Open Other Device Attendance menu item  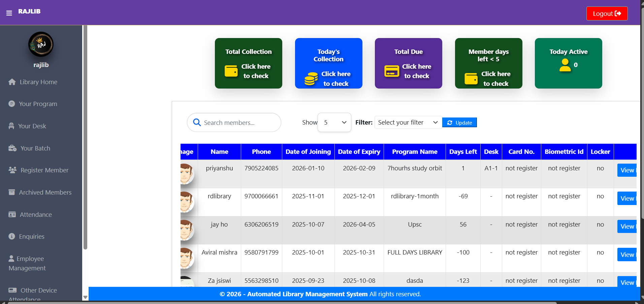[x=13, y=290]
